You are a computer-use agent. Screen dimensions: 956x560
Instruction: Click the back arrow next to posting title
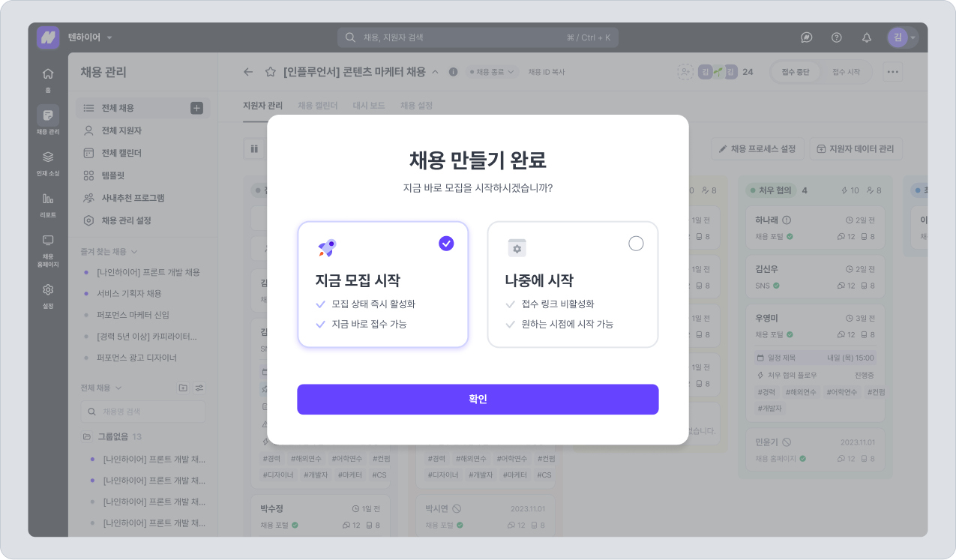[x=248, y=72]
